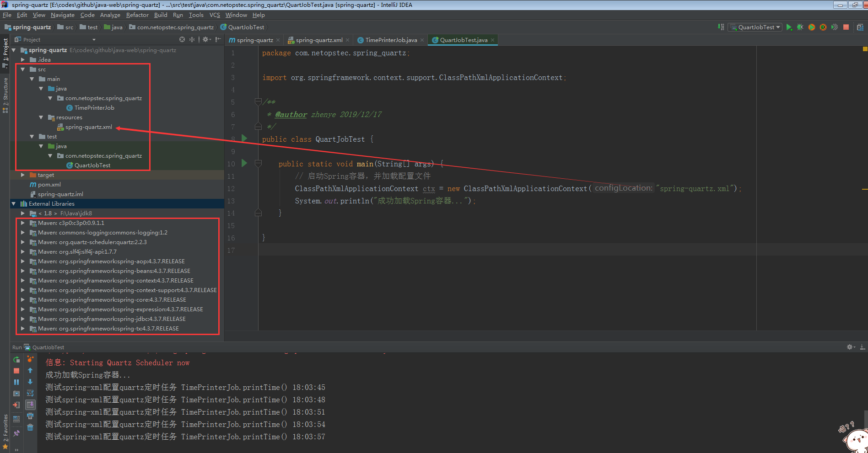The height and width of the screenshot is (453, 868).
Task: Pin the Run tab
Action: [16, 432]
